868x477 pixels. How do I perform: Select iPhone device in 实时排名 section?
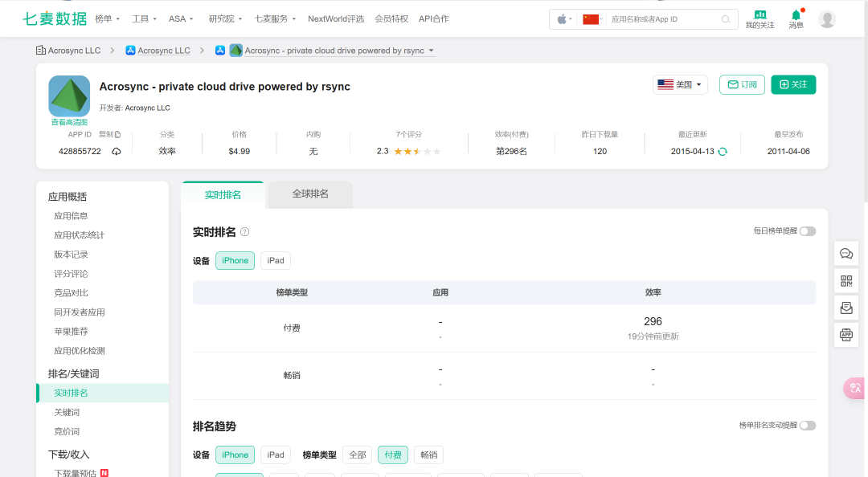(x=235, y=261)
